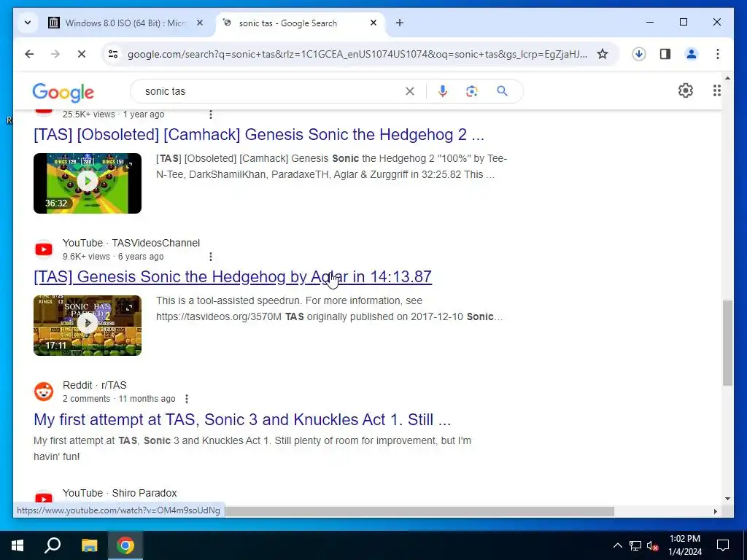Stop loading the current page
747x560 pixels.
82,54
